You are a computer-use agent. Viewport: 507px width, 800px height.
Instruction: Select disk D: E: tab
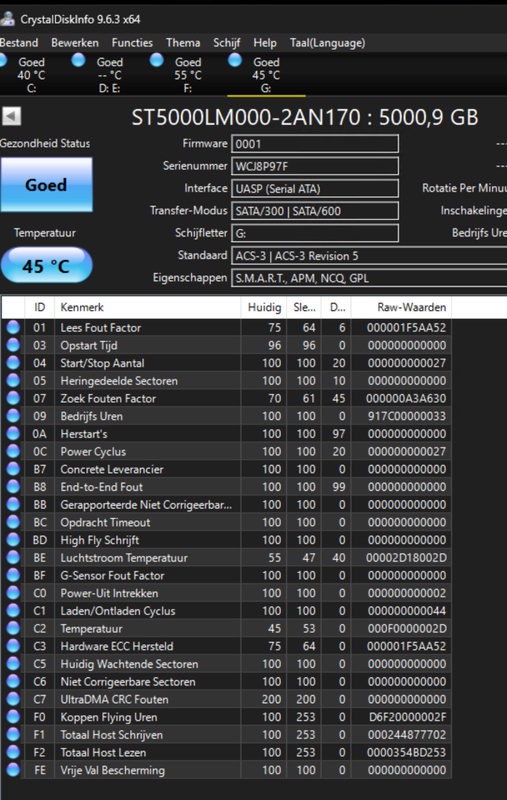tap(109, 74)
